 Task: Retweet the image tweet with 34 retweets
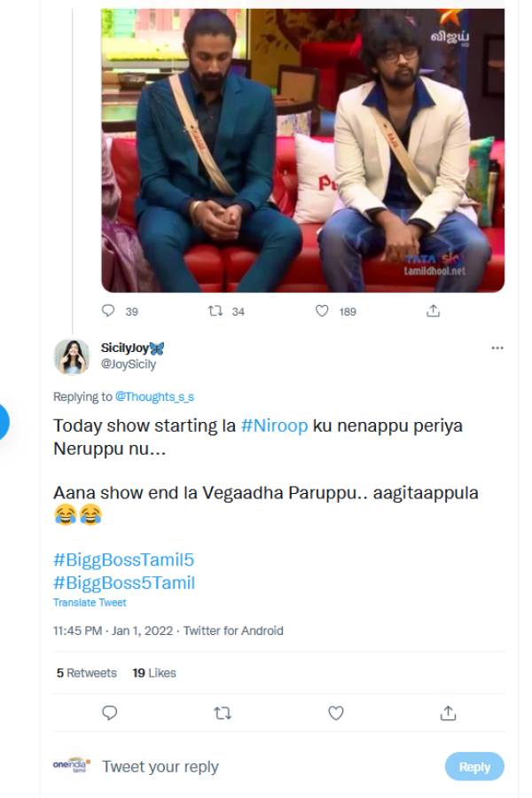pos(213,311)
